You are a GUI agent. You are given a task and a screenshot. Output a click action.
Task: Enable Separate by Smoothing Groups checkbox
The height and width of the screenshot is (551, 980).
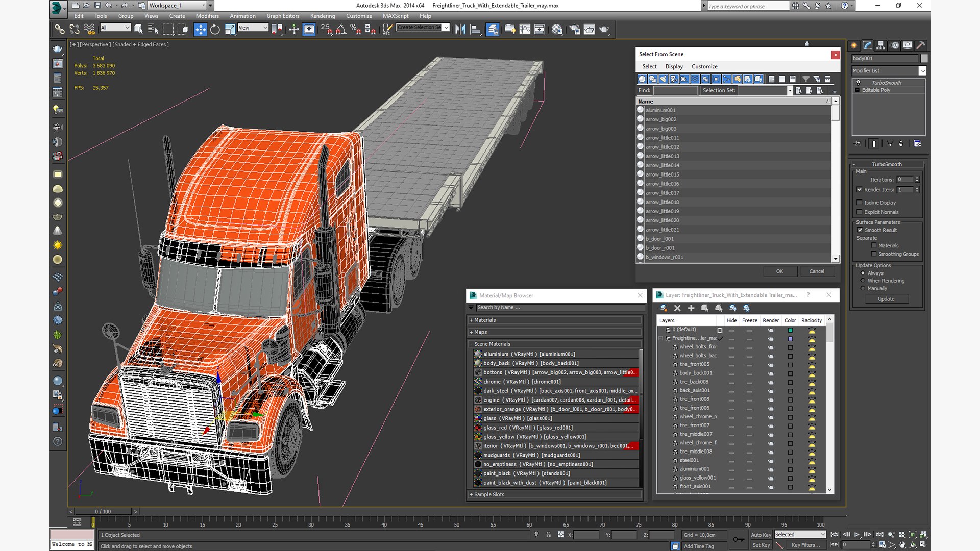point(874,254)
